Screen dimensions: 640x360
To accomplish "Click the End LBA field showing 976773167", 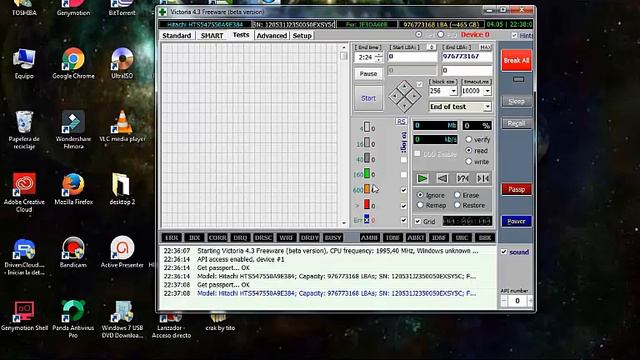I will (x=467, y=56).
